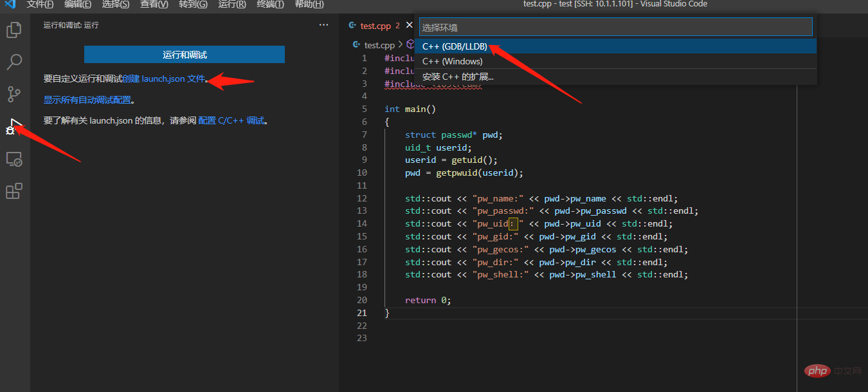
Task: Focus the 选择环境 input field
Action: 615,28
